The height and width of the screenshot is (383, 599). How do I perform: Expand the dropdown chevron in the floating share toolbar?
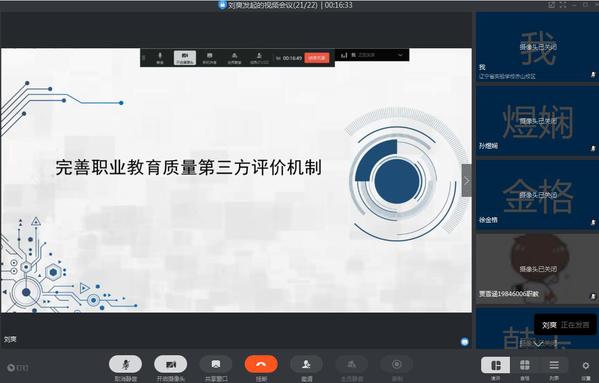[400, 55]
